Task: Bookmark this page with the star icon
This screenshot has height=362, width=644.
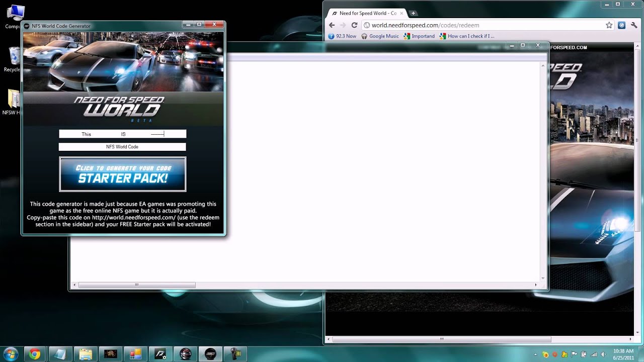Action: pyautogui.click(x=609, y=25)
